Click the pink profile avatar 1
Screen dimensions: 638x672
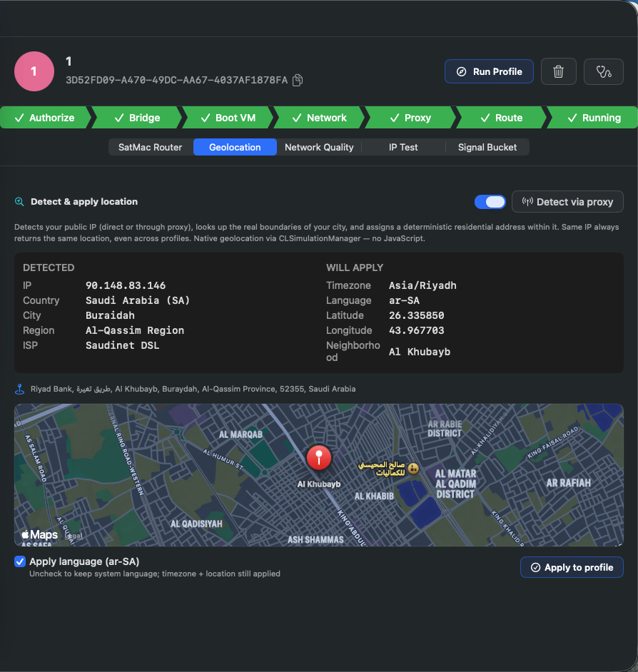(x=34, y=71)
